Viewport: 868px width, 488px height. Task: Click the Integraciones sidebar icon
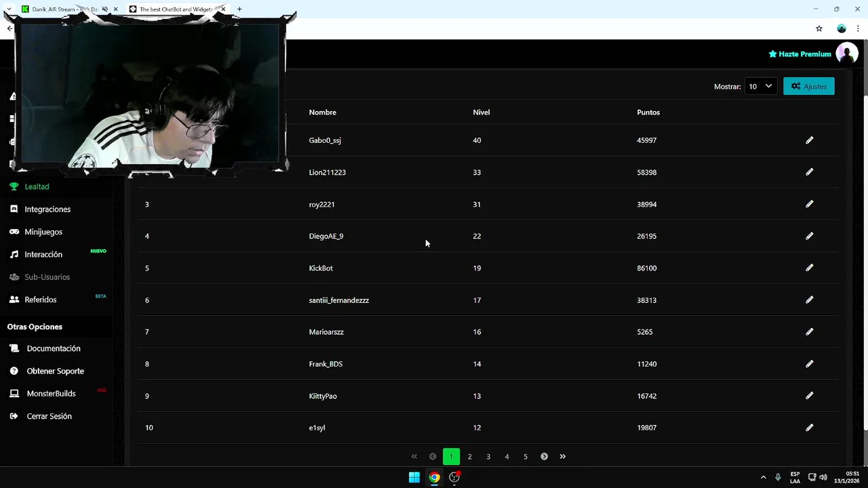(14, 209)
